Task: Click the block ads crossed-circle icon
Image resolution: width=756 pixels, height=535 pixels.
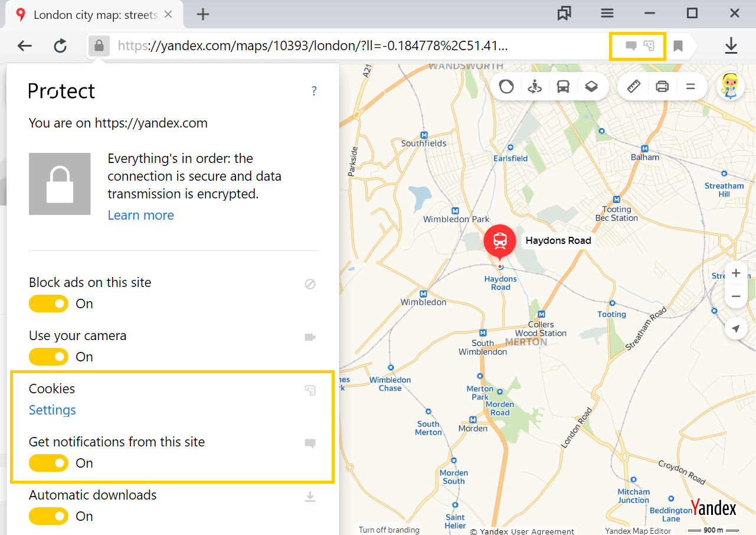Action: click(310, 284)
